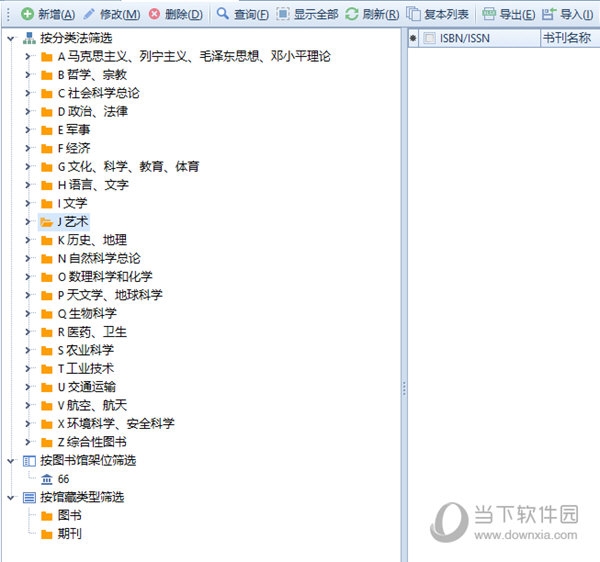Collapse the 按馆藏类型筛选 node
Screen dimensions: 600x562
click(11, 498)
